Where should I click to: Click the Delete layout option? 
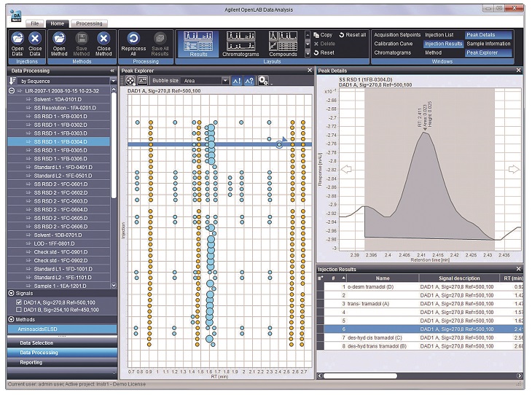coord(324,44)
